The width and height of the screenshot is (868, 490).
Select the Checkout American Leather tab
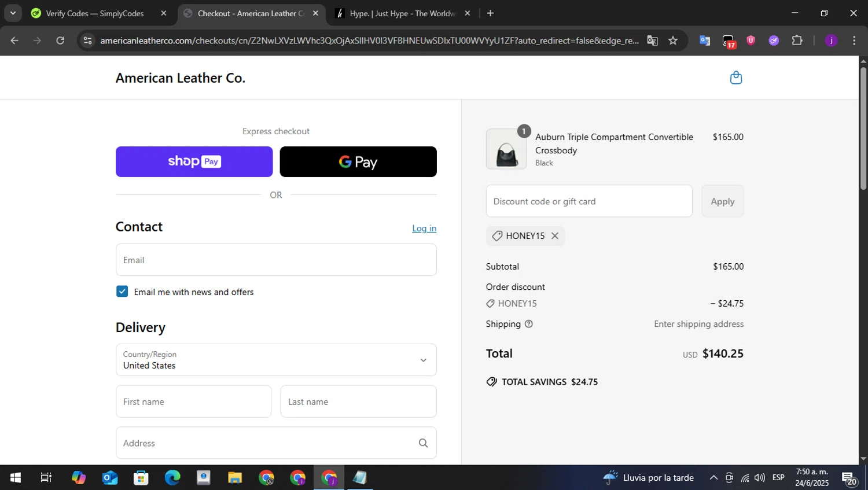coord(251,13)
